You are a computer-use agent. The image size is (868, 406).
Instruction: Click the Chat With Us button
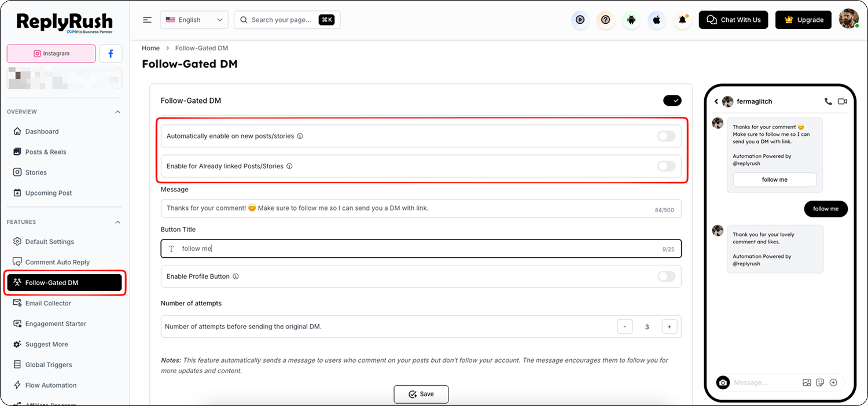pos(733,20)
